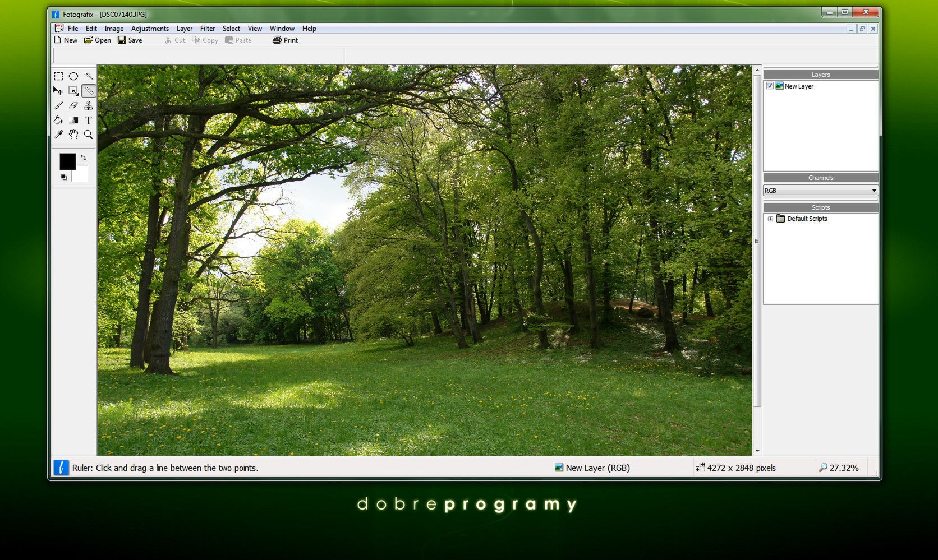938x560 pixels.
Task: Select the Elliptical Marquee tool
Action: pos(73,76)
